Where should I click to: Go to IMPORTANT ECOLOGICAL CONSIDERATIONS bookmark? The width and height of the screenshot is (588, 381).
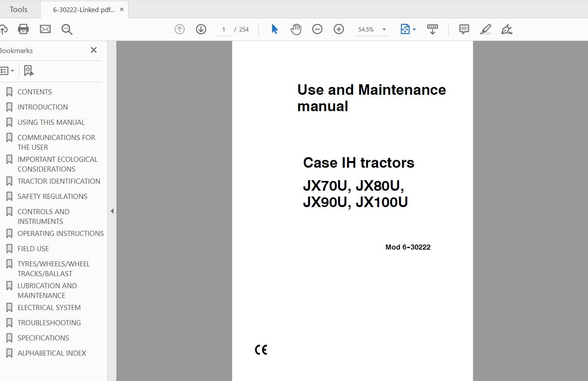pos(57,164)
